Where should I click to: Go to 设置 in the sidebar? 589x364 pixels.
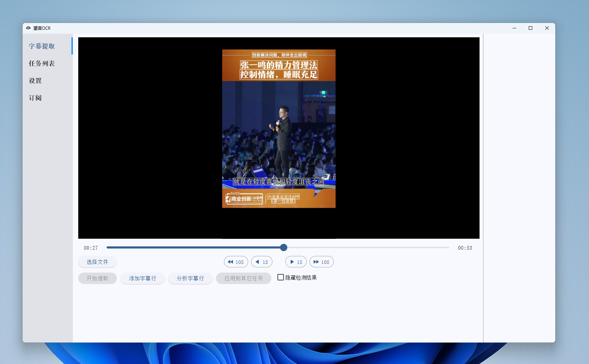pos(36,81)
